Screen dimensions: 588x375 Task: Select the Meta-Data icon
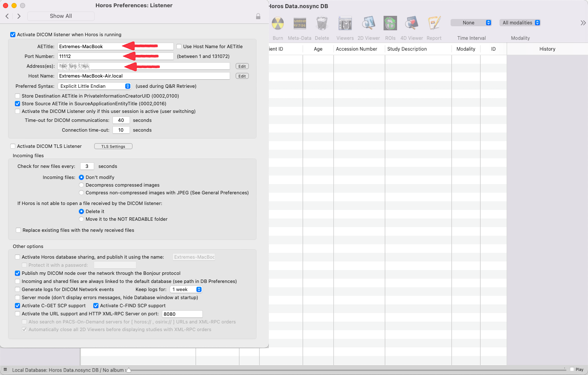click(300, 23)
